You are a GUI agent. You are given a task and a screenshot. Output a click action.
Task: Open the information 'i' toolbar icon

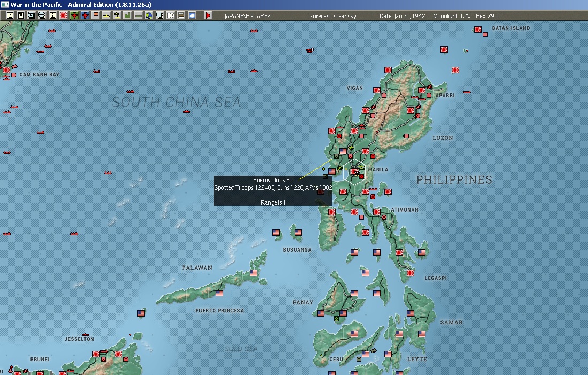[53, 15]
